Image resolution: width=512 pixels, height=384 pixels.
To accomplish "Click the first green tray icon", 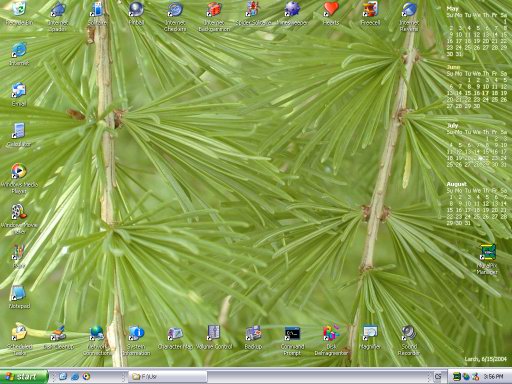I will [457, 377].
